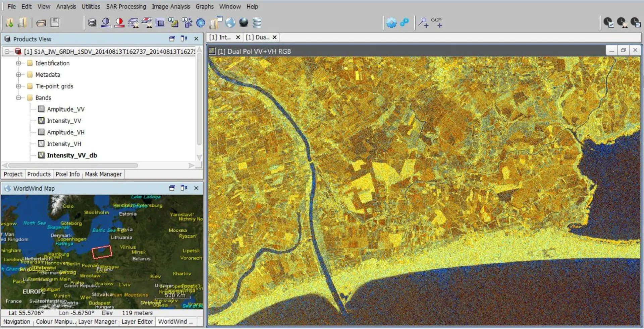Click the blue globe toolbar icon
Screen dimensions: 644x329
click(201, 23)
